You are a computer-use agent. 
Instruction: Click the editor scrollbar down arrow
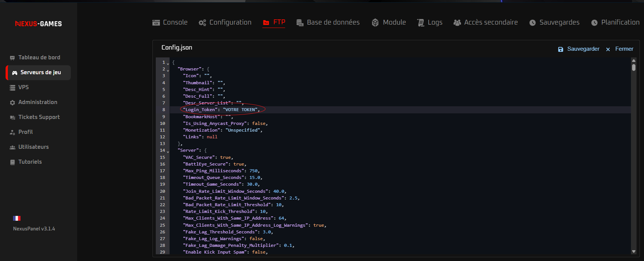[x=634, y=252]
